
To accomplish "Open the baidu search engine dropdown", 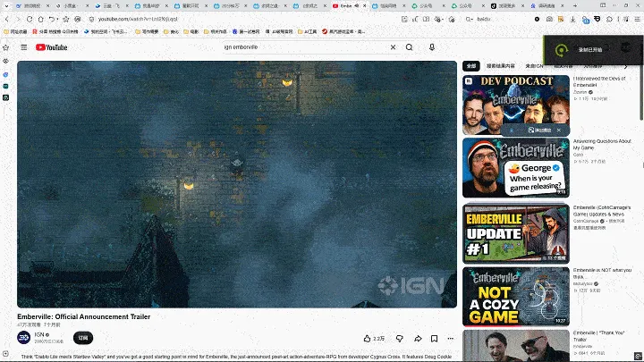I will pos(470,20).
